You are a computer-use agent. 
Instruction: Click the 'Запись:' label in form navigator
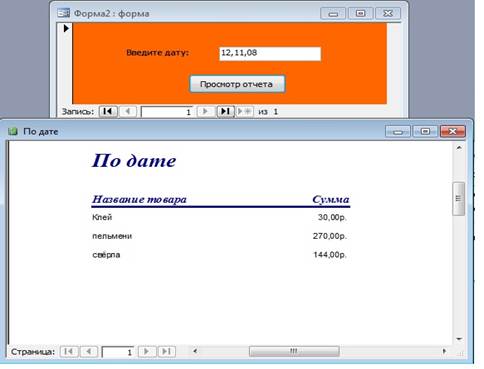78,112
